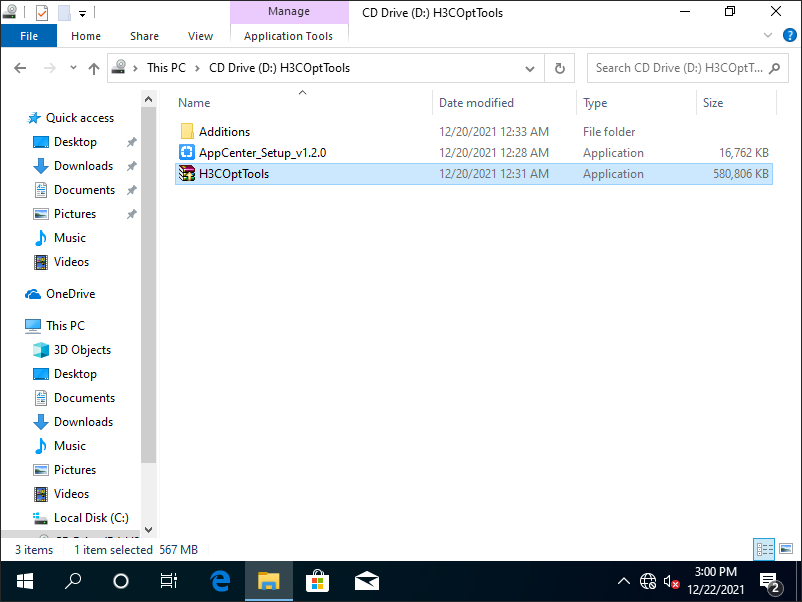This screenshot has width=802, height=602.
Task: Click the navigation pane scrollbar thumb
Action: [x=148, y=284]
